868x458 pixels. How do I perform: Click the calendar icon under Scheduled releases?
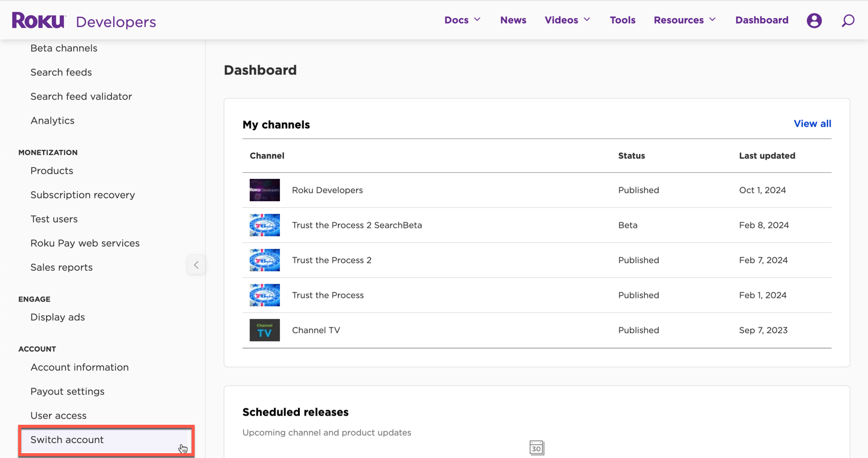[537, 448]
